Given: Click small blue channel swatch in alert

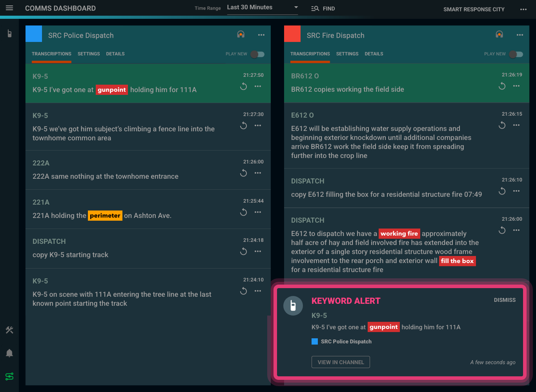Looking at the screenshot, I should click(315, 341).
